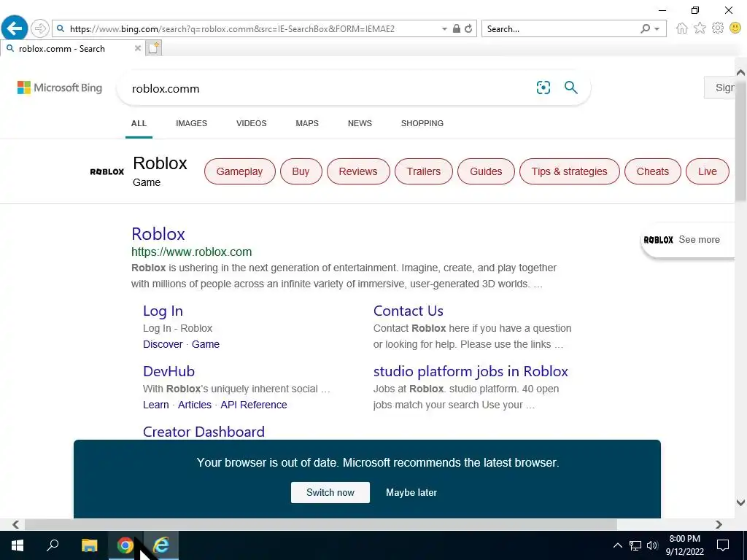The height and width of the screenshot is (560, 747).
Task: Open the search provider dropdown arrow
Action: (657, 29)
